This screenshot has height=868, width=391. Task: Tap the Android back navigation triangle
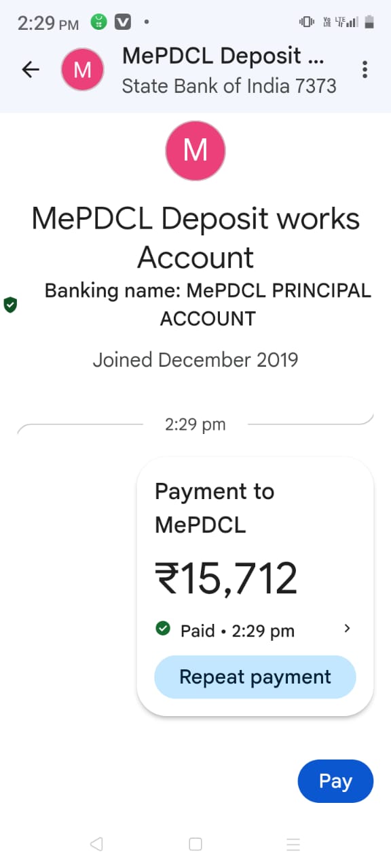[x=96, y=844]
